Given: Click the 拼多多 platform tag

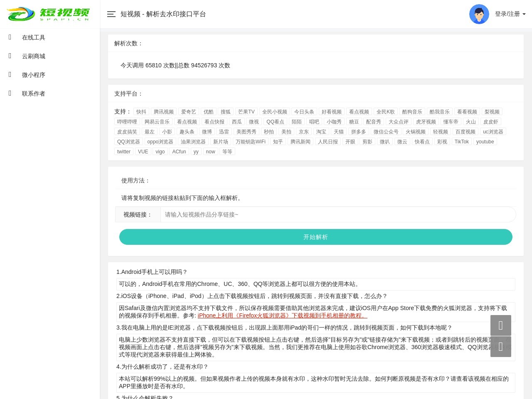Looking at the screenshot, I should point(359,132).
